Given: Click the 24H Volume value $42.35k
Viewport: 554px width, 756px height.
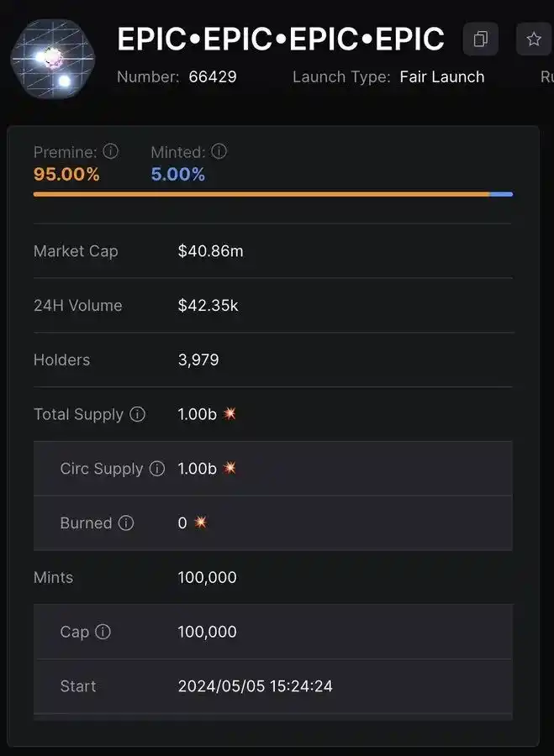Looking at the screenshot, I should coord(208,306).
